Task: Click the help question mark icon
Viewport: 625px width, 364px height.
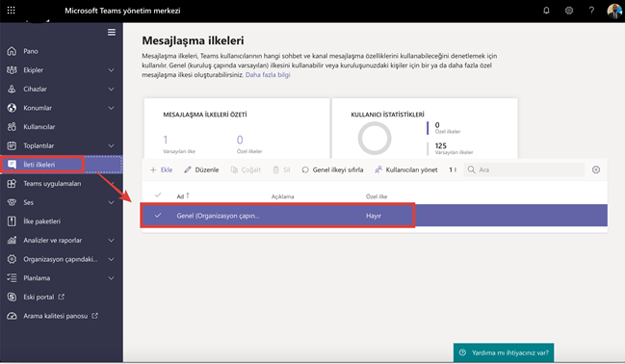Action: click(591, 11)
